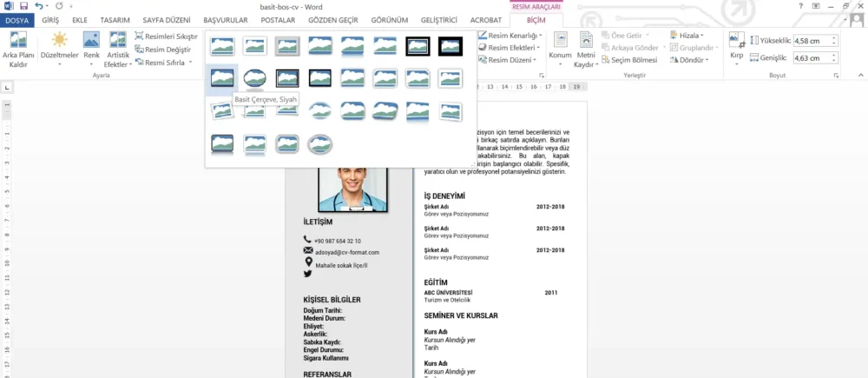Screen dimensions: 868x378
Task: Open the Döndür rotate dropdown
Action: point(689,60)
